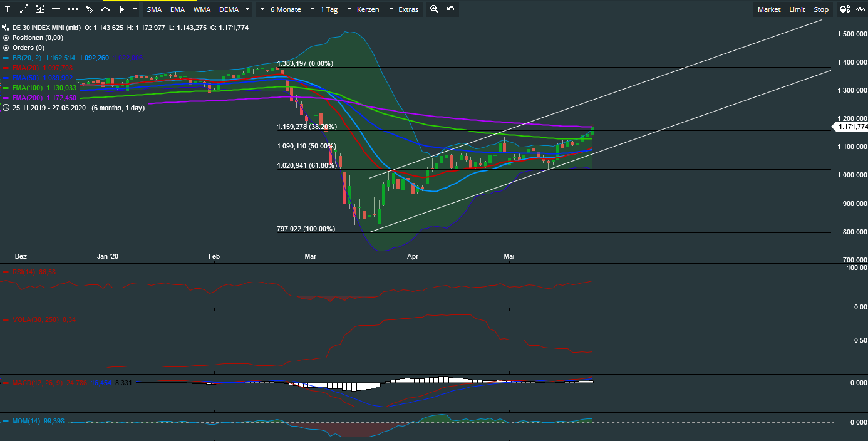The width and height of the screenshot is (868, 441).
Task: Click the Feb label on time axis
Action: click(x=214, y=256)
